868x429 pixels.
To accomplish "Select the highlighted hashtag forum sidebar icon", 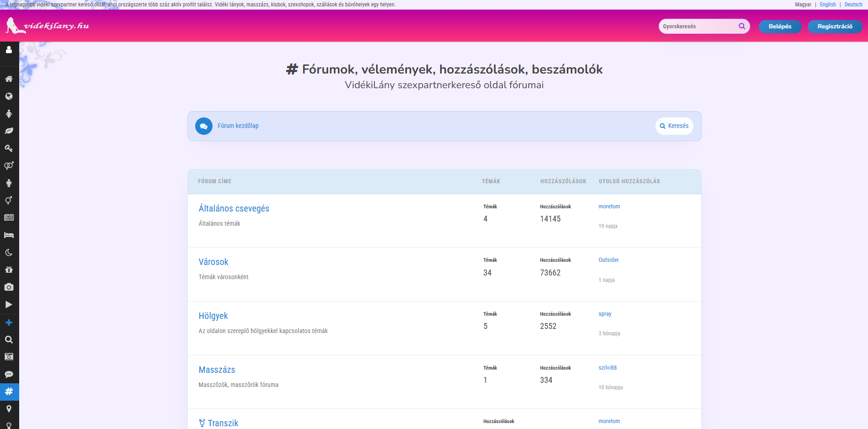I will [x=9, y=392].
